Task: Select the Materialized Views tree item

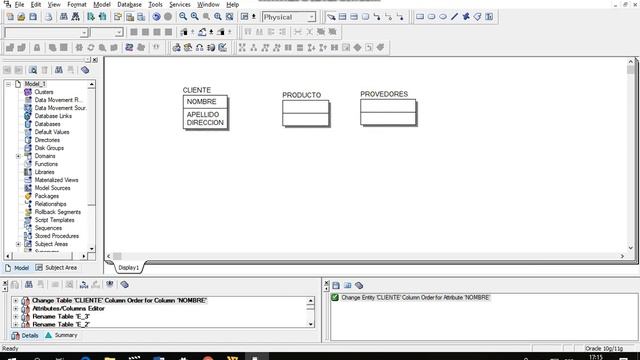Action: tap(56, 180)
